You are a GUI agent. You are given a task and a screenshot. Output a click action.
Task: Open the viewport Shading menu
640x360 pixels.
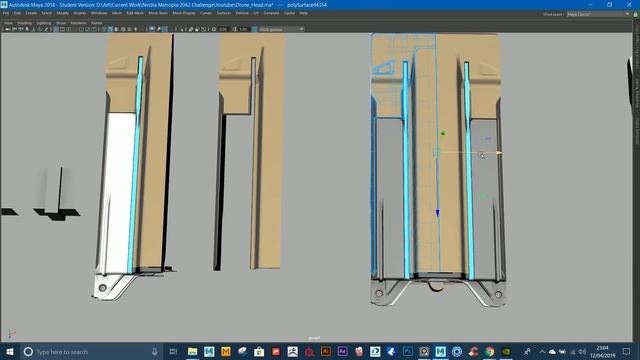[24, 23]
